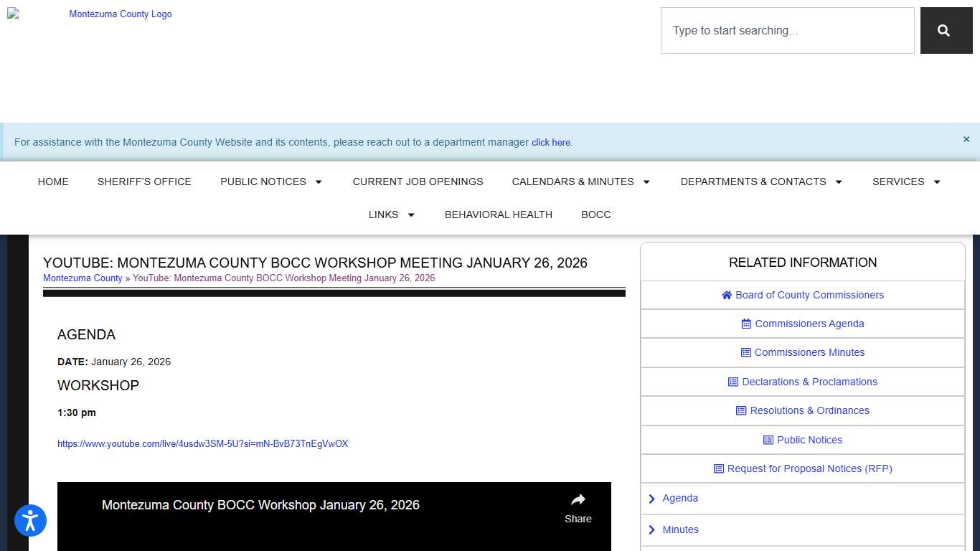Select the icon beside Resolutions & Ordinances
Image resolution: width=980 pixels, height=551 pixels.
tap(740, 410)
